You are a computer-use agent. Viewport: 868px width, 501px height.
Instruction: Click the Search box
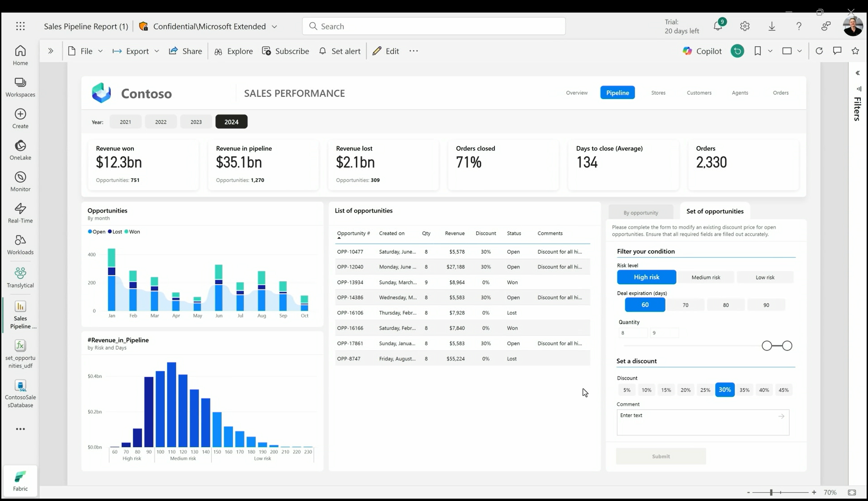(434, 26)
